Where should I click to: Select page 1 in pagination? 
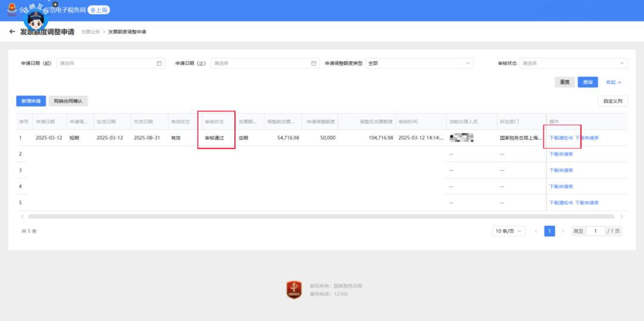point(549,231)
